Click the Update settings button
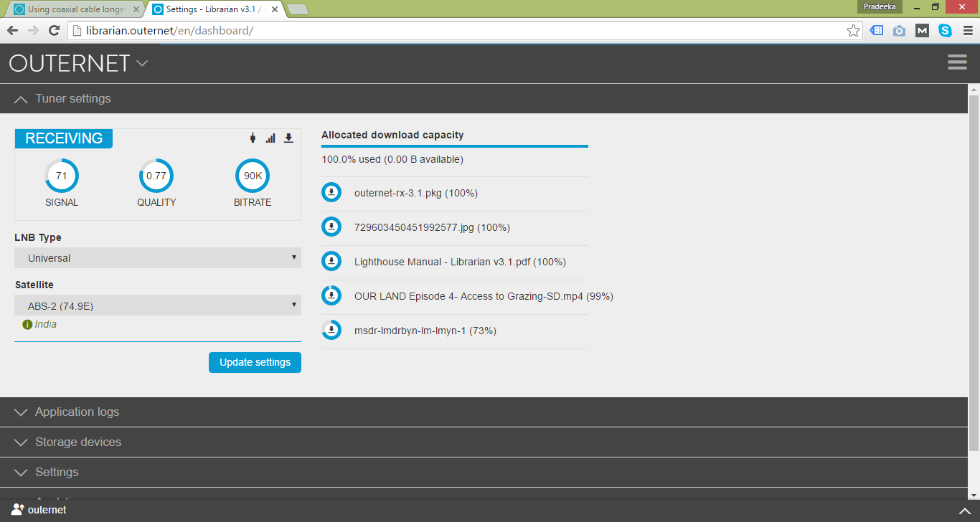The image size is (980, 522). click(x=255, y=362)
